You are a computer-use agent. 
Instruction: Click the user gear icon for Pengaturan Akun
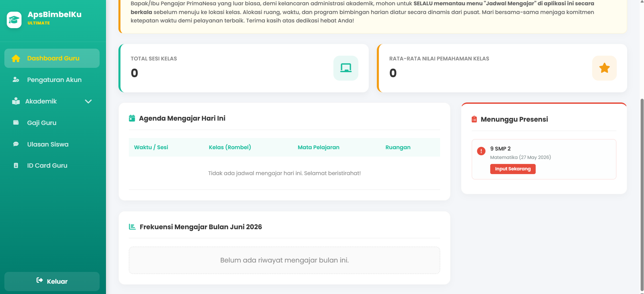point(16,80)
